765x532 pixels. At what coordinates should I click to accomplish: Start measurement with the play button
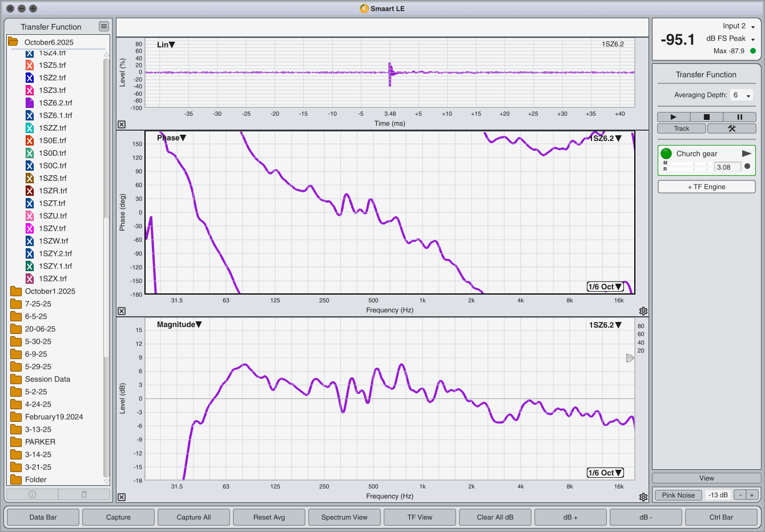tap(673, 117)
